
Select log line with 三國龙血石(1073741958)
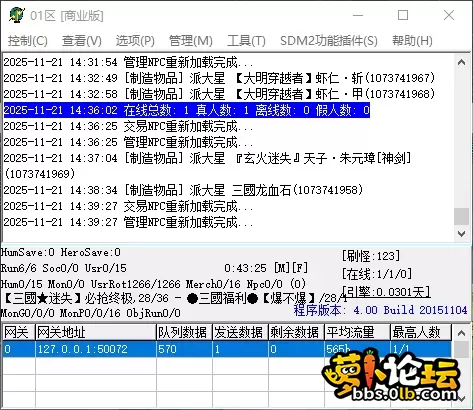[x=183, y=190]
